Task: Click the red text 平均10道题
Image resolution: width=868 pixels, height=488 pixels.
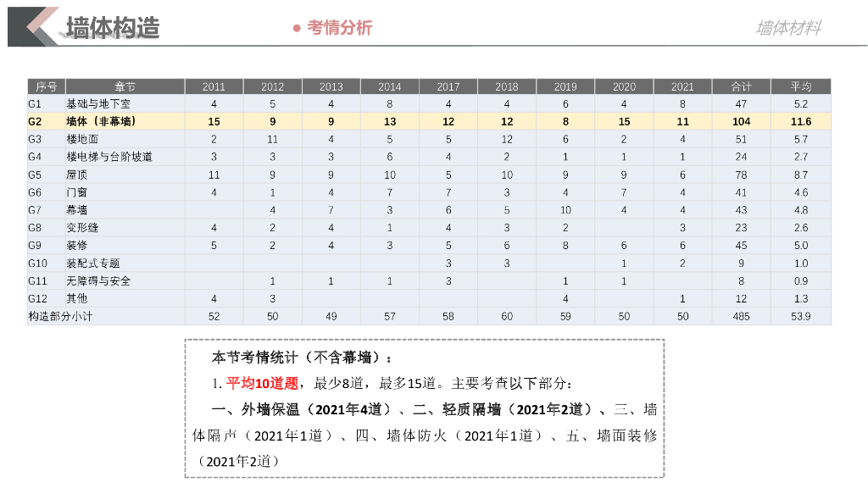Action: 263,383
